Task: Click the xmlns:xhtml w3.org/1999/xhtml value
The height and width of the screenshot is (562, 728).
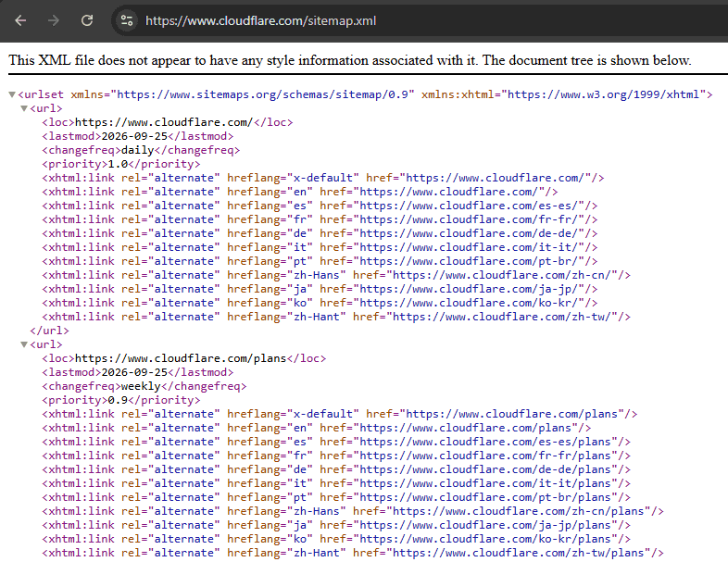Action: coord(603,94)
